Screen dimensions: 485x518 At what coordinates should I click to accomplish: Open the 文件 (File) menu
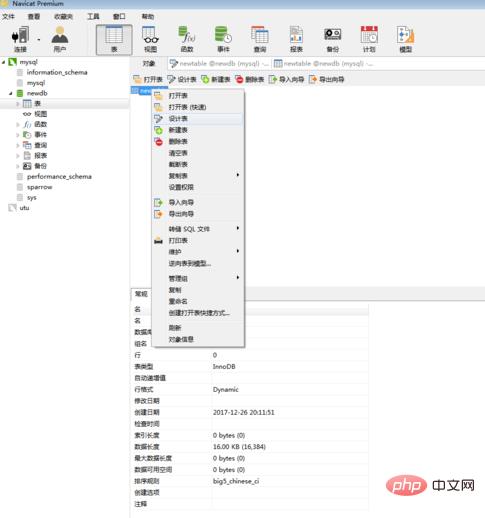point(8,16)
